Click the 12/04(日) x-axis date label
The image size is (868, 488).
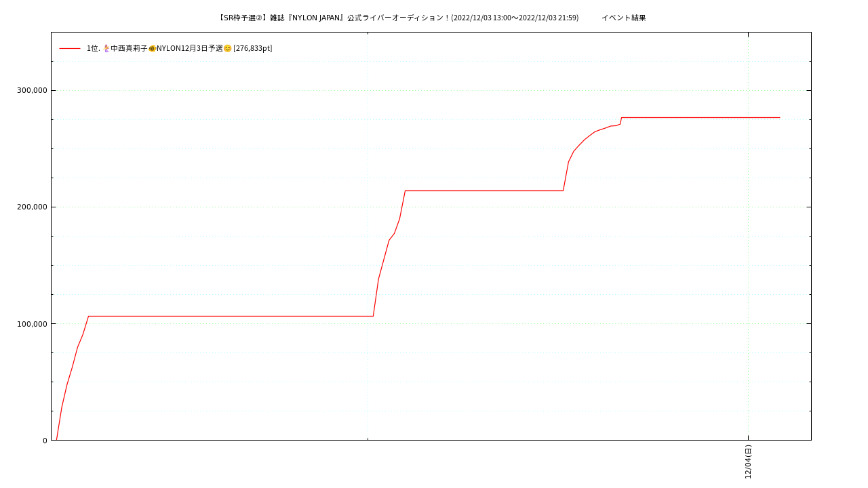[748, 462]
